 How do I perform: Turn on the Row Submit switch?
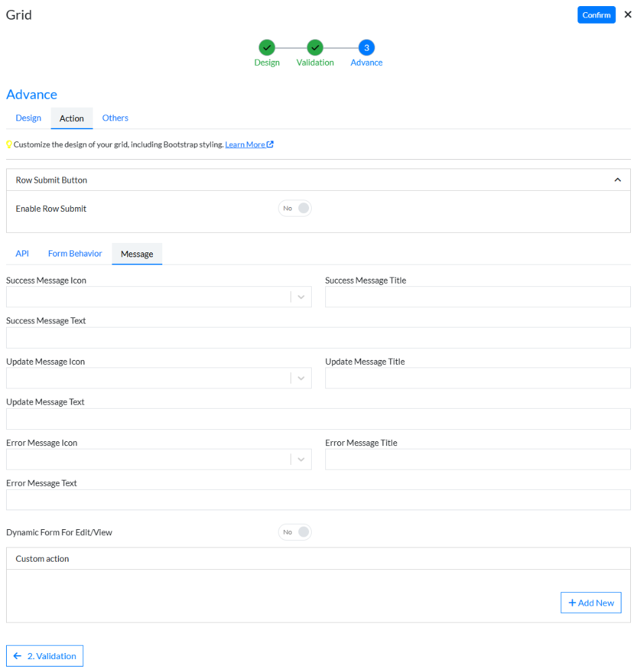pyautogui.click(x=295, y=208)
